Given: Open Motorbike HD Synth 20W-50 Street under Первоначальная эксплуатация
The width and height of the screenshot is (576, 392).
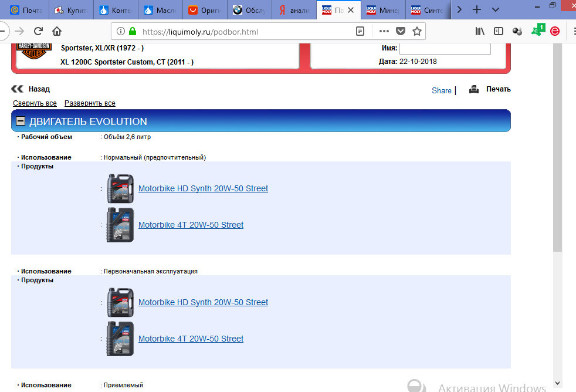Looking at the screenshot, I should coord(203,302).
